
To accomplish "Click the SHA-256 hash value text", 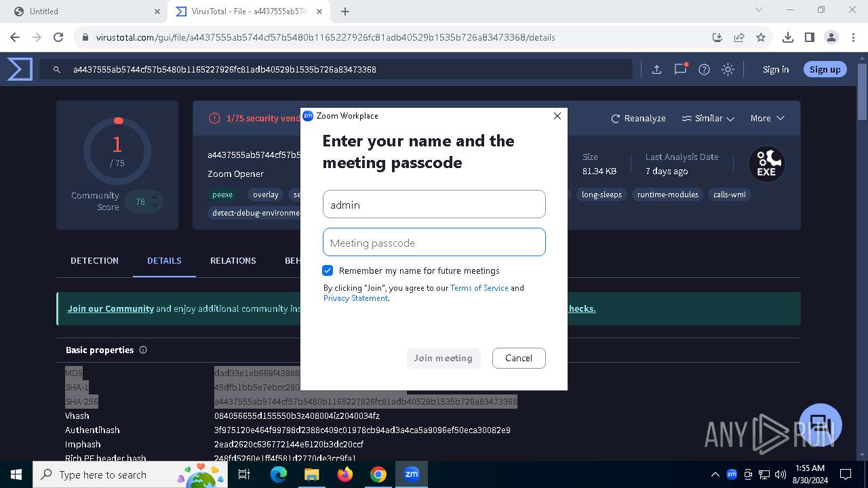I will pos(366,402).
